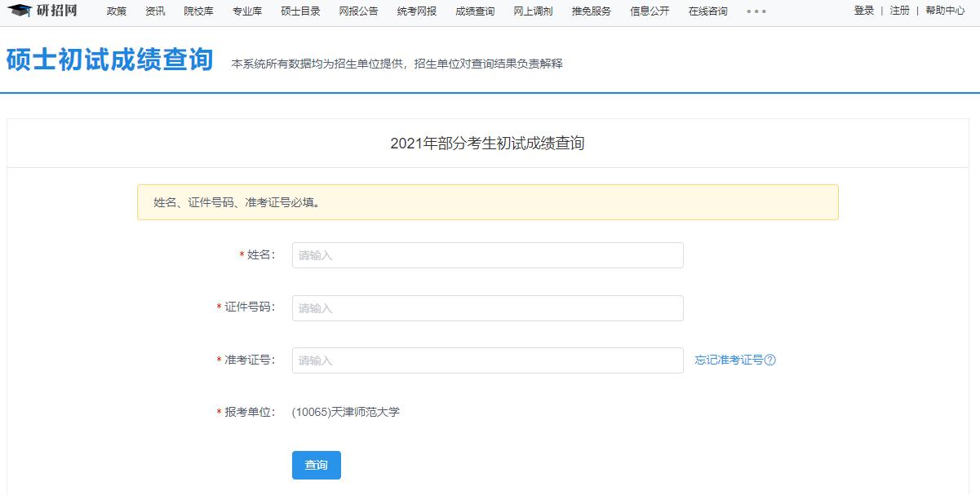
Task: Open 在线咨询 online consultation
Action: (x=707, y=11)
